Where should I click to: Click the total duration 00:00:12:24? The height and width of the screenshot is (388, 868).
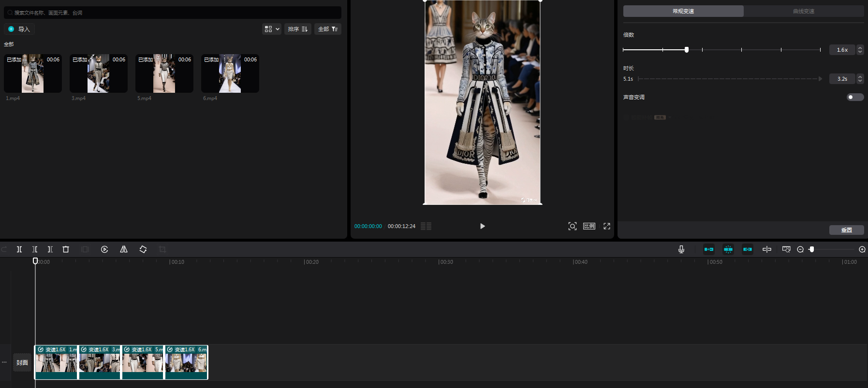401,226
